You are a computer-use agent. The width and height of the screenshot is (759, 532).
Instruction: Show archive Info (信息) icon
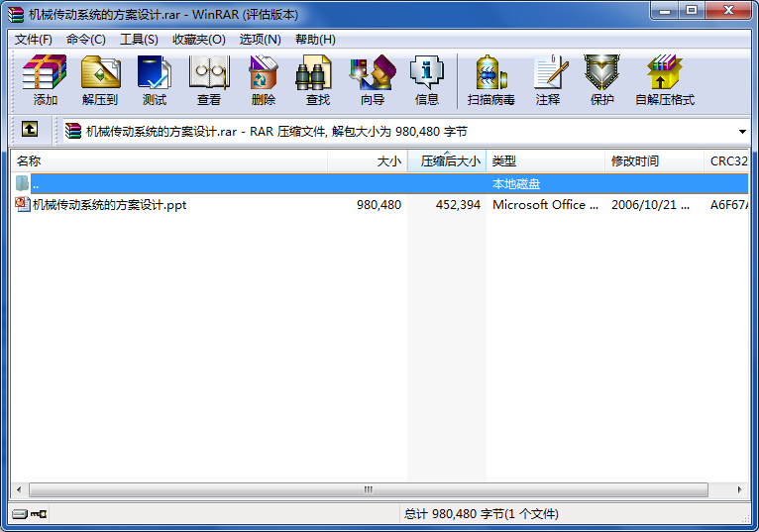pos(426,80)
